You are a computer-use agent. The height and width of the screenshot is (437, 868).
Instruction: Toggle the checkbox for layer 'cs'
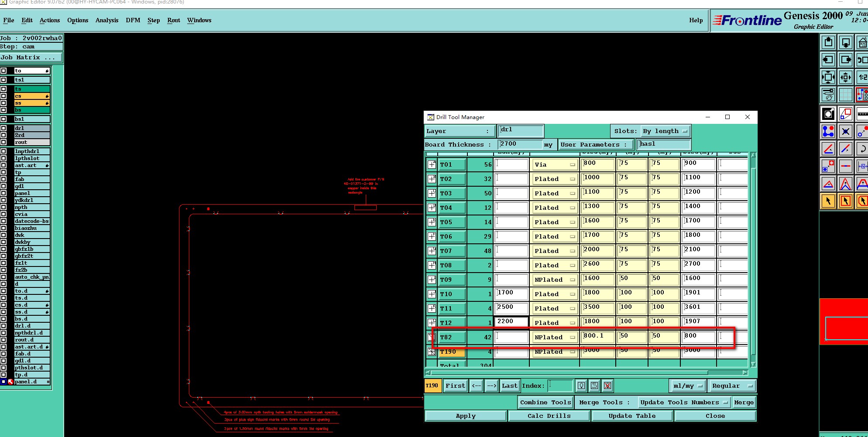click(3, 96)
